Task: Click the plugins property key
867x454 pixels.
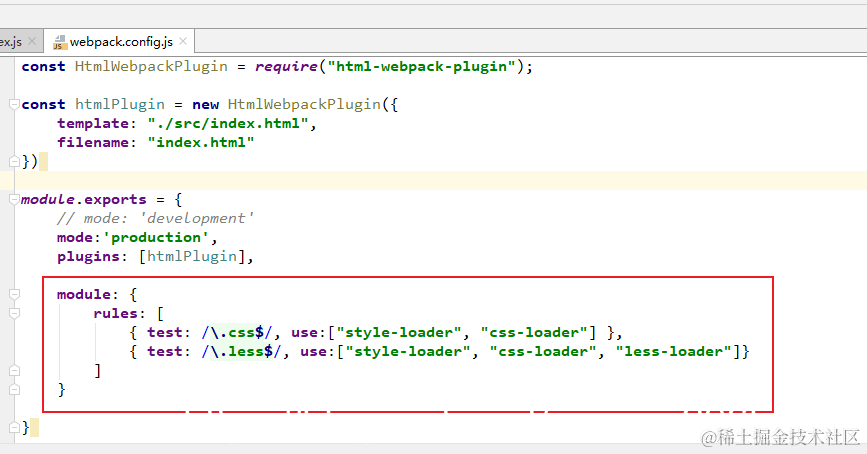Action: 88,257
